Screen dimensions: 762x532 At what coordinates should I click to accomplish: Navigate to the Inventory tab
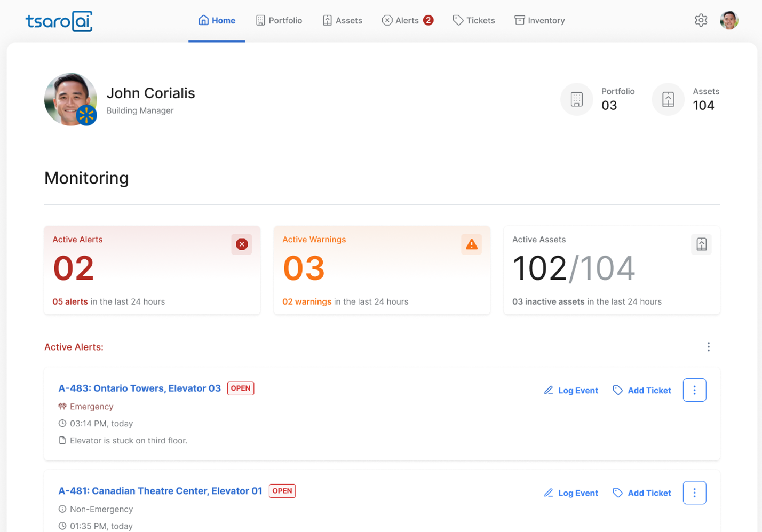(539, 20)
